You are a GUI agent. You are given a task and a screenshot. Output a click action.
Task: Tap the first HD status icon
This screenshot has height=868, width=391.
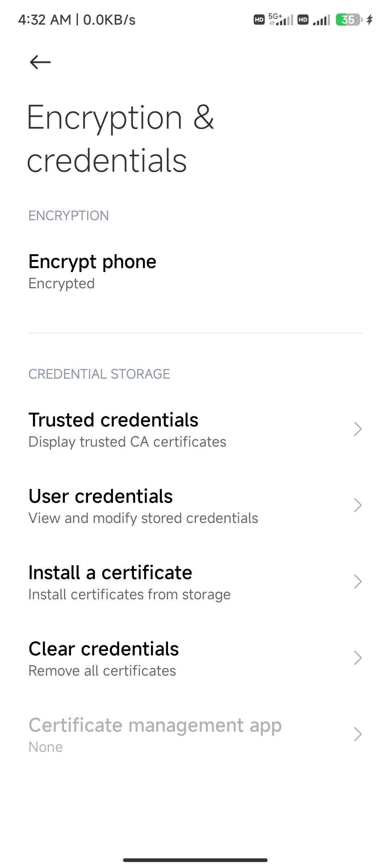click(x=259, y=20)
